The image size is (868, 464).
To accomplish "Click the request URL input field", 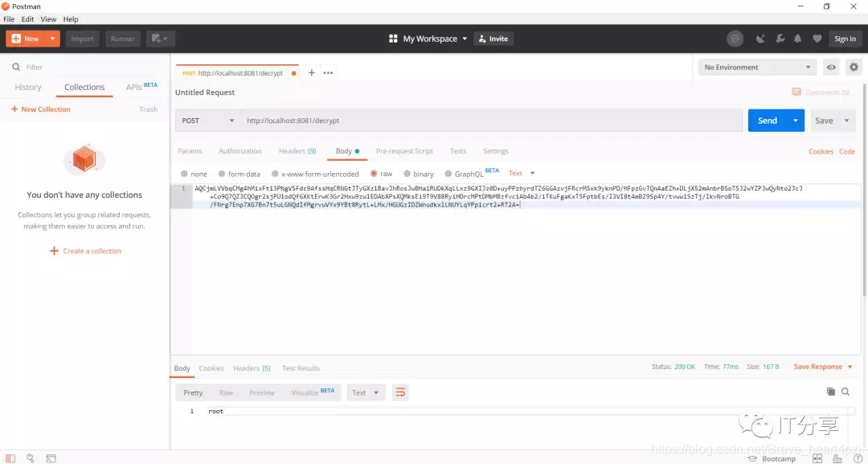I will pos(491,121).
